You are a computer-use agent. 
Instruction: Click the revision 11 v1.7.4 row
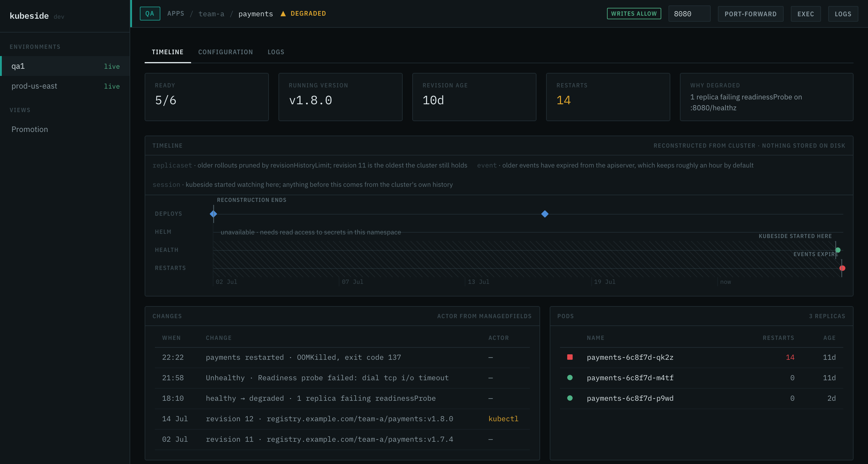coord(342,439)
